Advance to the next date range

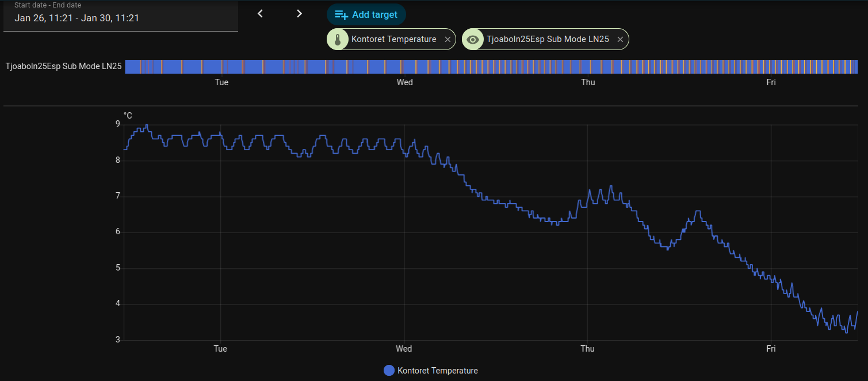(x=299, y=14)
